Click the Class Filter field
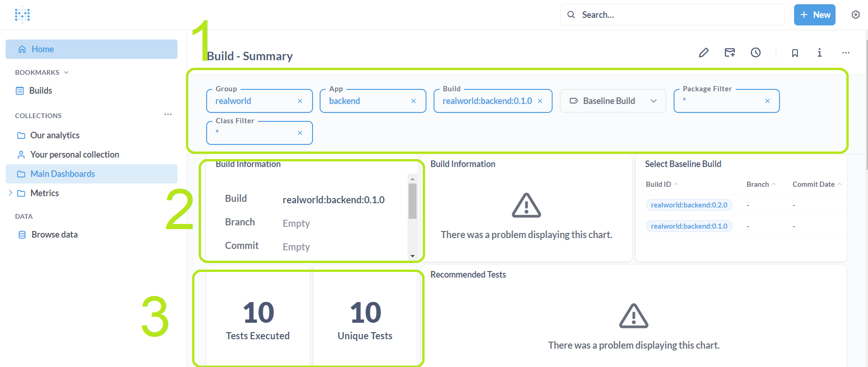 [259, 133]
